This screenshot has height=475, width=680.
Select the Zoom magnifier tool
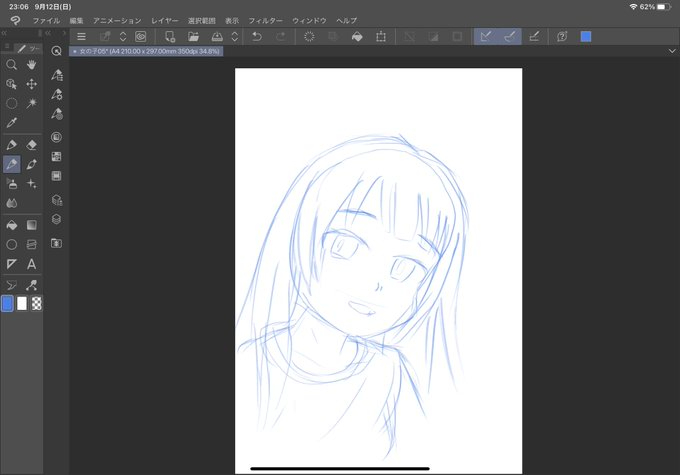click(11, 64)
